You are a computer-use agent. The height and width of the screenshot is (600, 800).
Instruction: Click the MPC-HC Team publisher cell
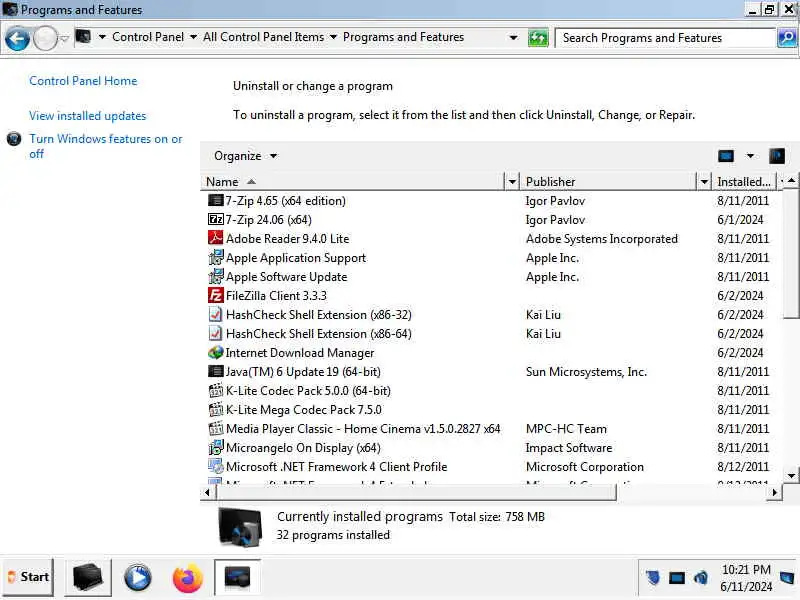[566, 429]
